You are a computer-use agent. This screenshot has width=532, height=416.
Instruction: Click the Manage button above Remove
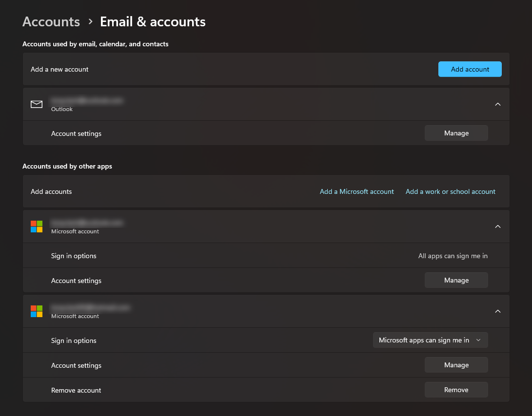point(456,365)
